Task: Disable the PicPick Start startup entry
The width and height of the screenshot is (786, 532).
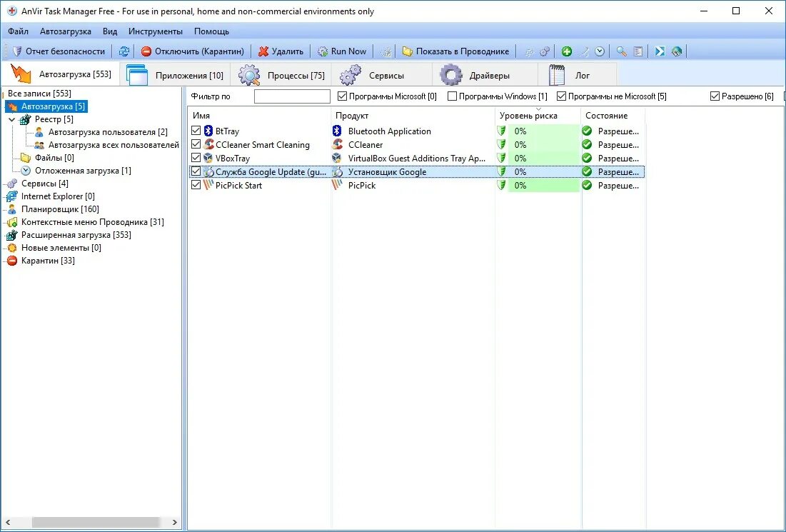Action: click(x=196, y=185)
